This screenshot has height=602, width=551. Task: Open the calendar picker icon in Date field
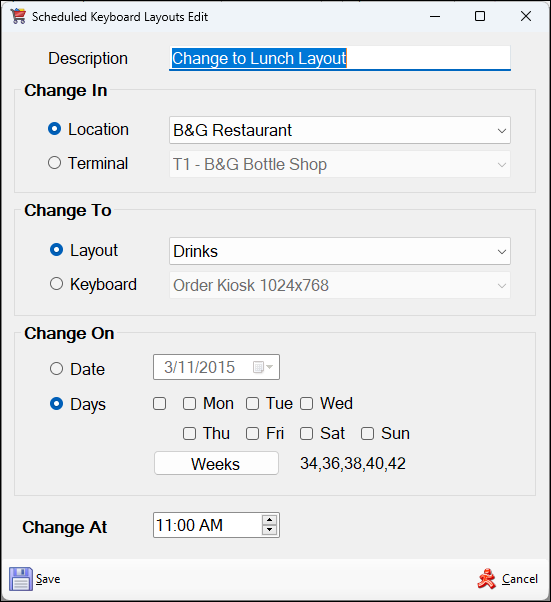click(263, 367)
